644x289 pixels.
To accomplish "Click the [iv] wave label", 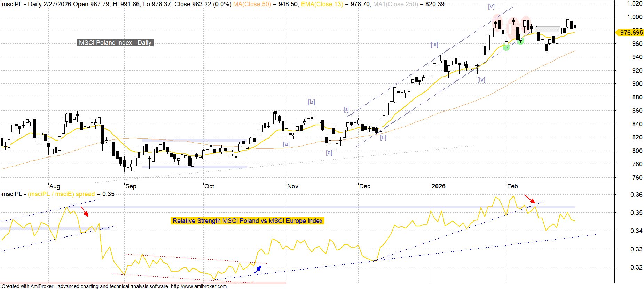I will point(481,80).
